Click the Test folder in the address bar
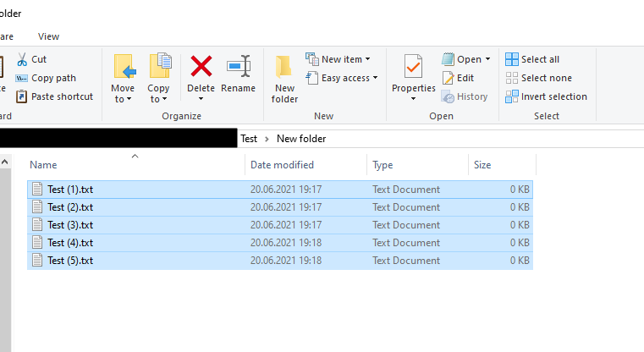644x352 pixels. click(249, 139)
